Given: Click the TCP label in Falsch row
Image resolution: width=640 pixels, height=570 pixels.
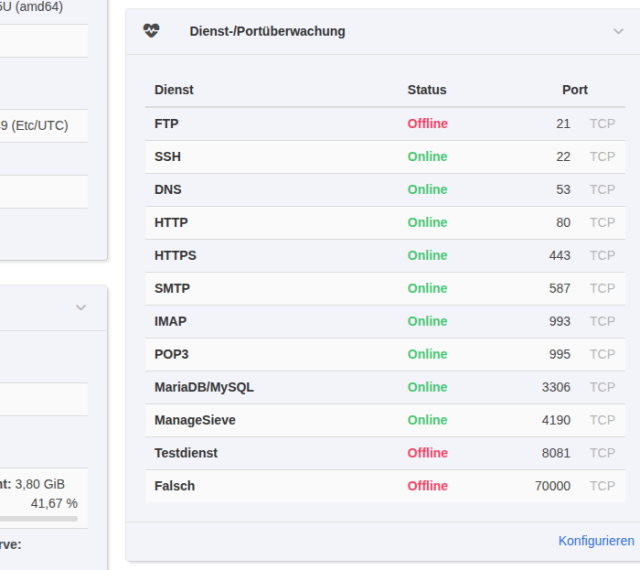Looking at the screenshot, I should tap(602, 486).
